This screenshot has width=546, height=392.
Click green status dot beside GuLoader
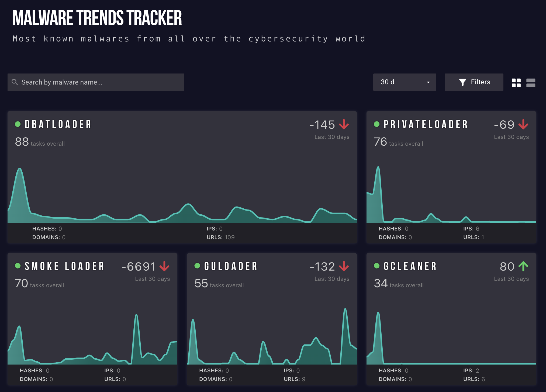pos(197,266)
